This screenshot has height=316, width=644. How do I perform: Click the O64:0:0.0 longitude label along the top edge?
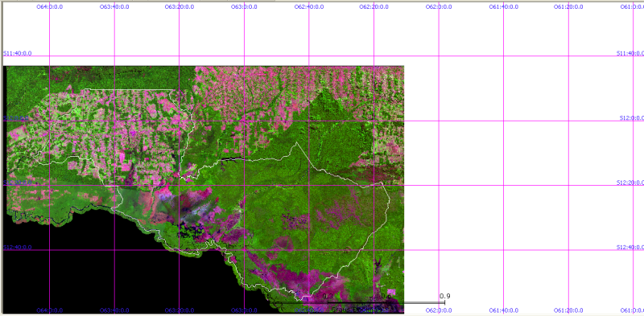(50, 7)
